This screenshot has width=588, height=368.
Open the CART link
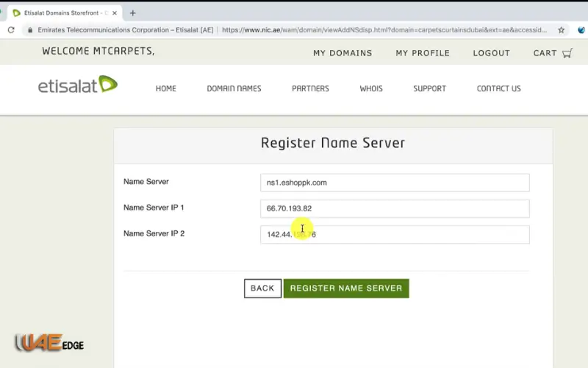pyautogui.click(x=545, y=53)
